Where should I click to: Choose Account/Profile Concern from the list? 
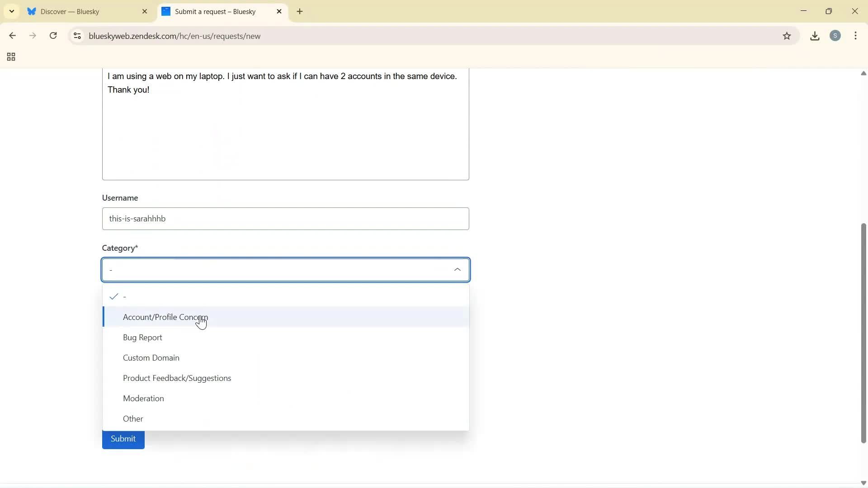pyautogui.click(x=165, y=317)
